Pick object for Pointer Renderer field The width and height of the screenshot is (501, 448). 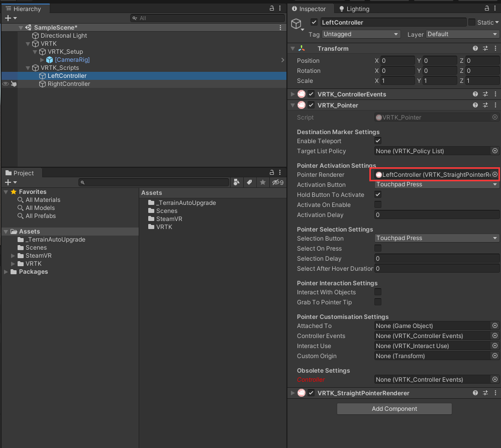pos(494,174)
